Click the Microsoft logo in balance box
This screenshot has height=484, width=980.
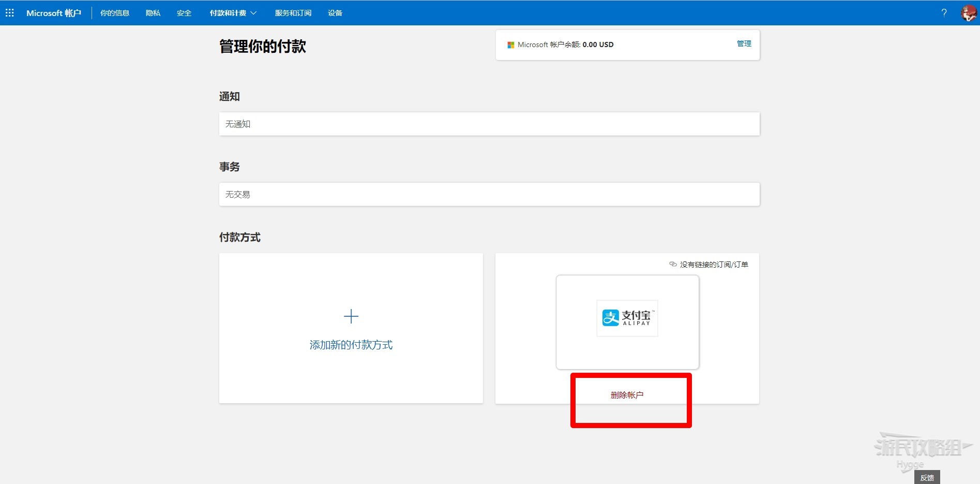(511, 45)
